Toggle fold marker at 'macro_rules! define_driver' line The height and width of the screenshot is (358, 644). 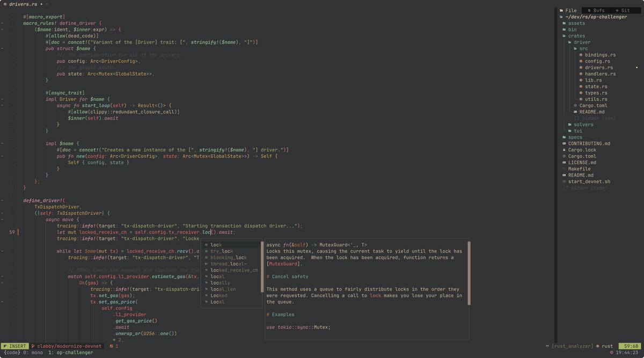(x=3, y=23)
